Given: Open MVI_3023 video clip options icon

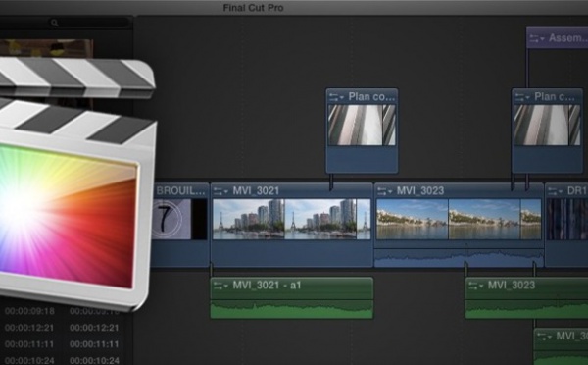Looking at the screenshot, I should tap(385, 191).
